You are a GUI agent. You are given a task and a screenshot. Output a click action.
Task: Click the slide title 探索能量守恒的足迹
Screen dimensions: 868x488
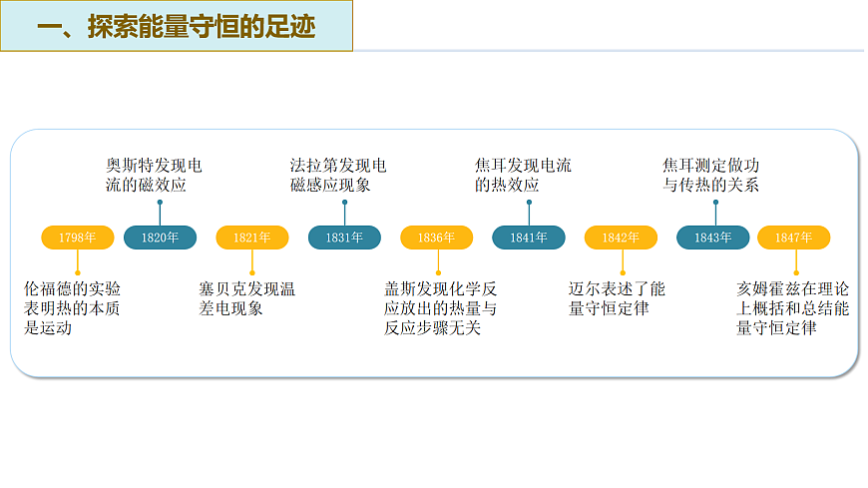(176, 27)
